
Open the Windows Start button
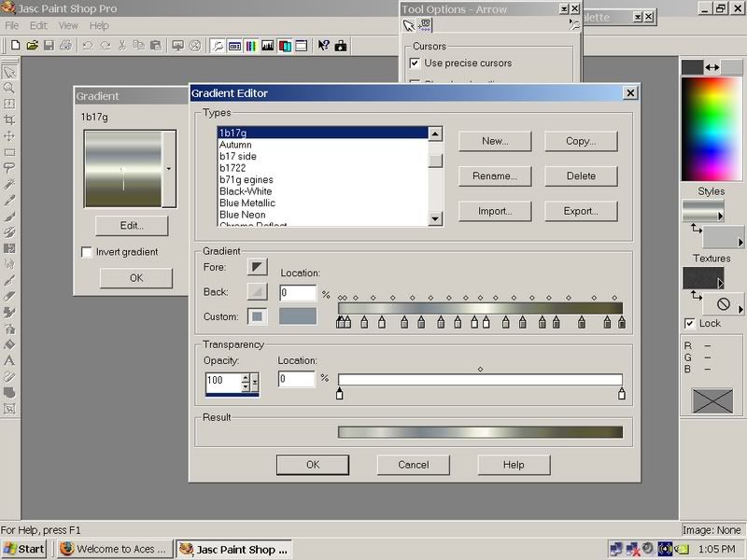pos(24,549)
